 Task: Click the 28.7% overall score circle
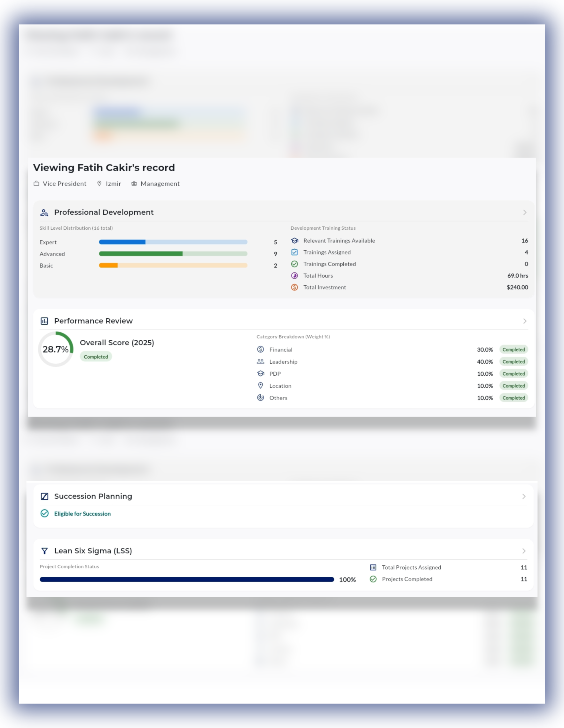(x=56, y=349)
